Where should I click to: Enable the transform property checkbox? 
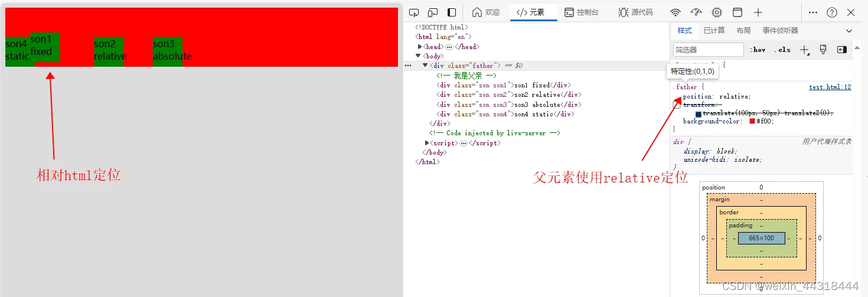(x=677, y=105)
